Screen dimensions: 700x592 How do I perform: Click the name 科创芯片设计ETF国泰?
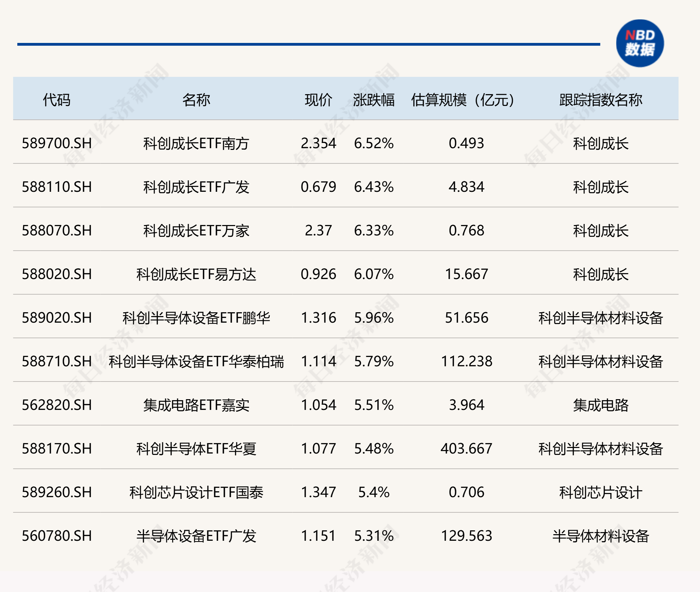coord(196,492)
